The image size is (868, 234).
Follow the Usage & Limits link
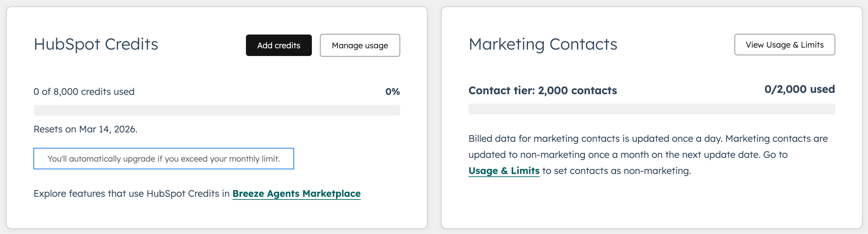pos(504,171)
